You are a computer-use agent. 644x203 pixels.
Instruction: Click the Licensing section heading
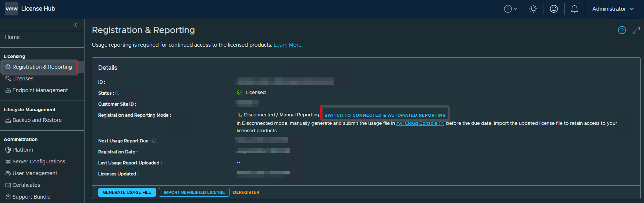point(14,57)
